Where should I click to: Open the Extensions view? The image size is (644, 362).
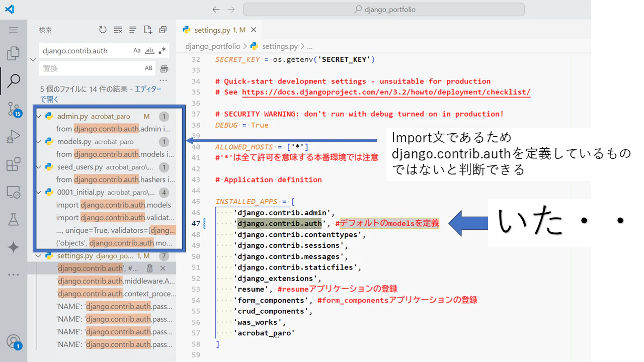point(14,164)
